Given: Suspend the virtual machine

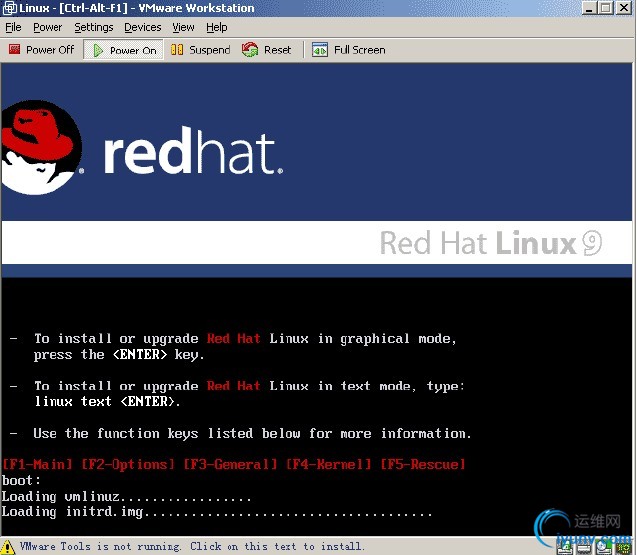Looking at the screenshot, I should tap(200, 50).
